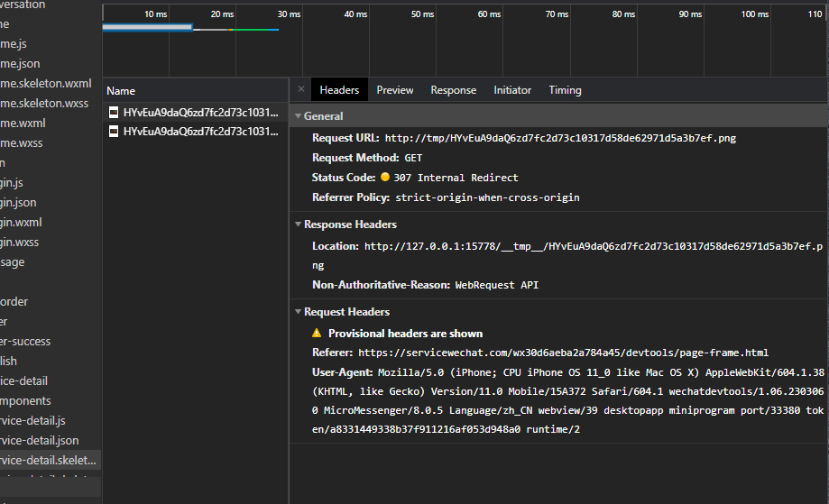The width and height of the screenshot is (829, 504).
Task: Show the Timing tab
Action: tap(565, 90)
